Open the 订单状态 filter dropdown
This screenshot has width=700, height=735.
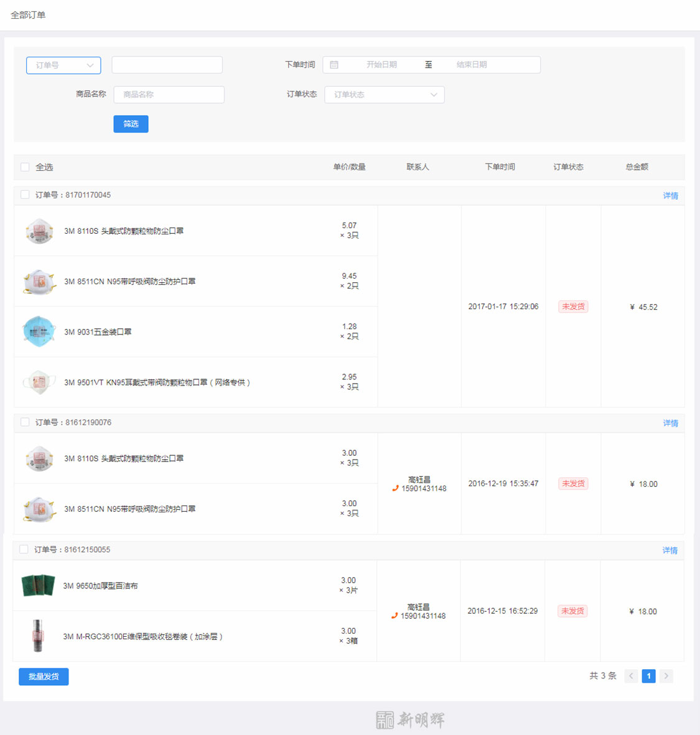385,95
